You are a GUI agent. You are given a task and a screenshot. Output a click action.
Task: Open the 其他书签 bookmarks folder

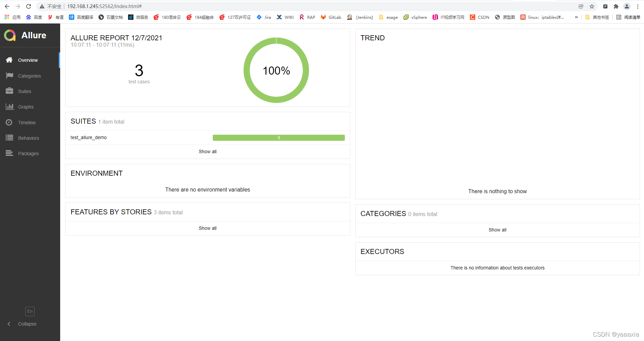[x=597, y=17]
